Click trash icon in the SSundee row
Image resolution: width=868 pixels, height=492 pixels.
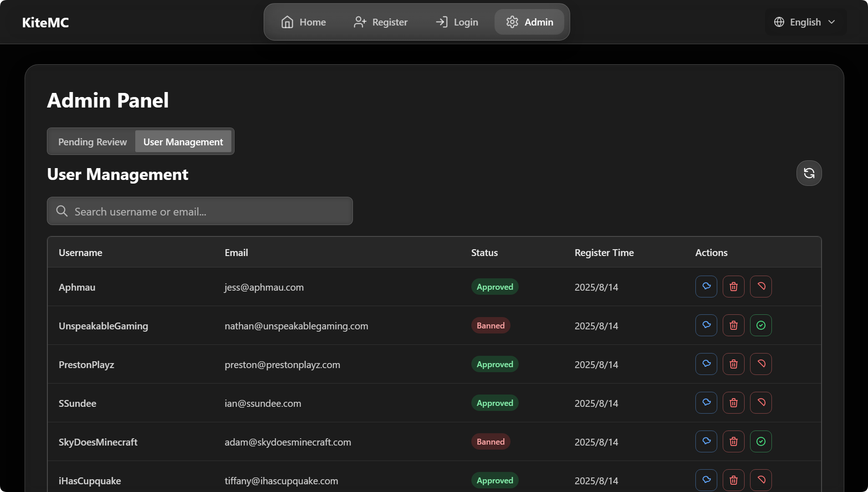coord(733,403)
